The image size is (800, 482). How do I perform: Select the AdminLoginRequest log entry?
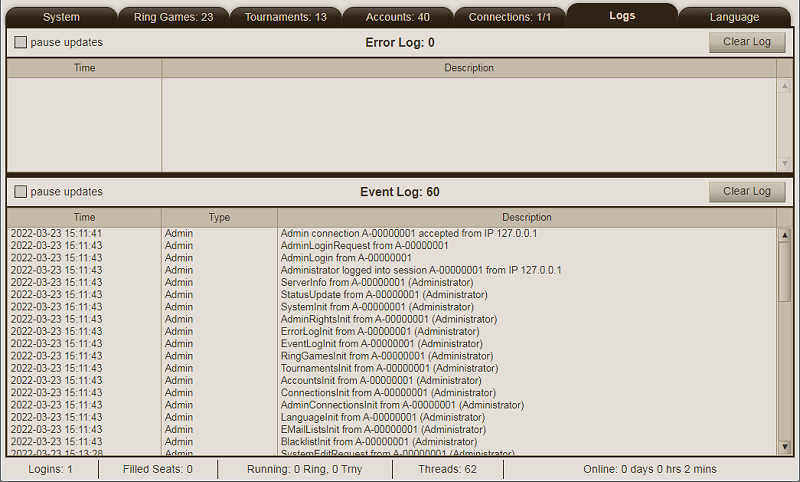[x=364, y=245]
